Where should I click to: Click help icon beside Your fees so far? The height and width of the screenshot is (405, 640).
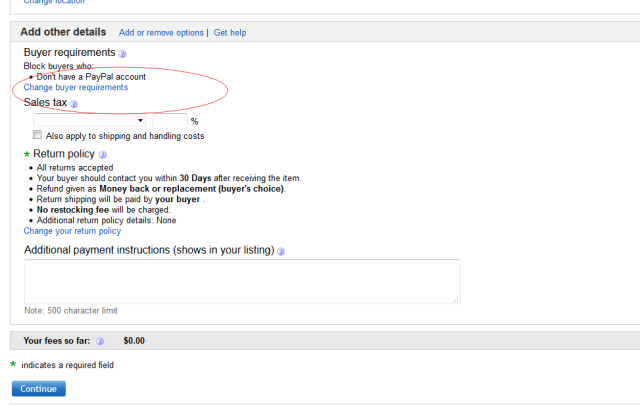(100, 341)
